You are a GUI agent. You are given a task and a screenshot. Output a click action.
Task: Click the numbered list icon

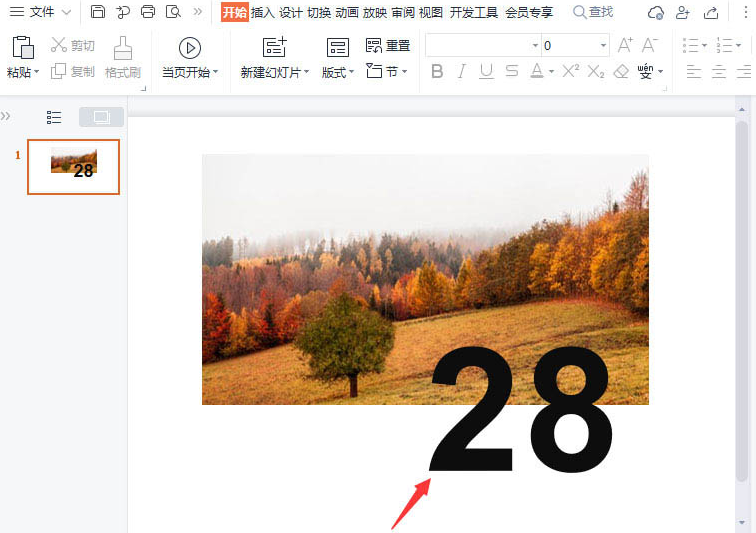725,45
